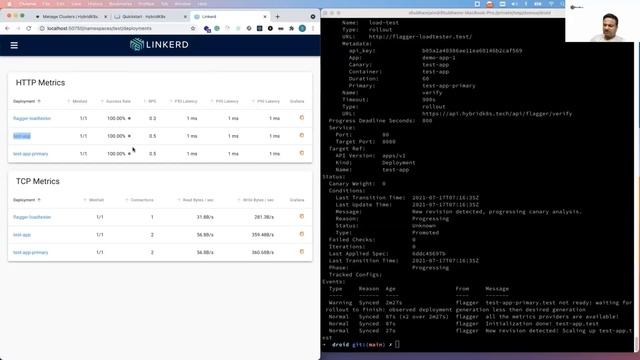Sort HTTP Metrics by RPS column
Screen dimensions: 640x360
click(x=150, y=101)
